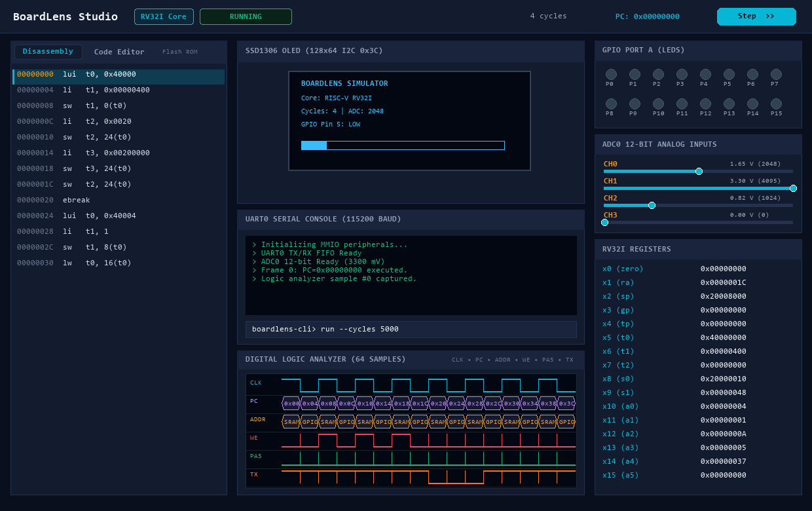This screenshot has width=812, height=511.
Task: Click the CLK signal label
Action: [255, 383]
